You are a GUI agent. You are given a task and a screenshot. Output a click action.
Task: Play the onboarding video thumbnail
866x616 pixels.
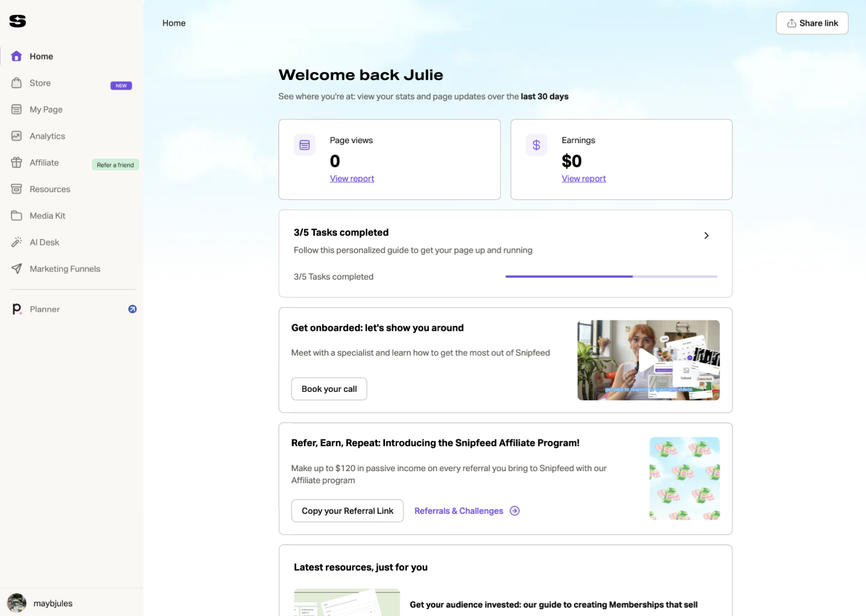click(x=648, y=360)
